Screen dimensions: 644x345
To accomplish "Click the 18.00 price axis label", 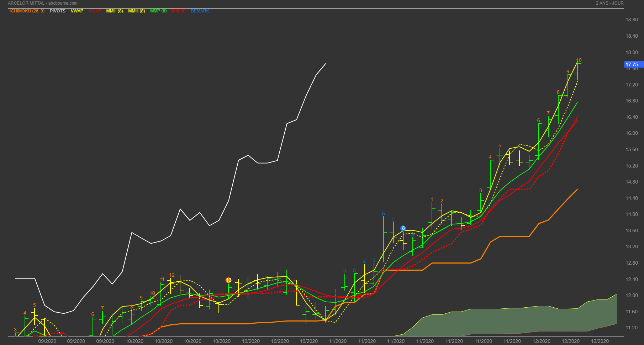I will [x=632, y=52].
